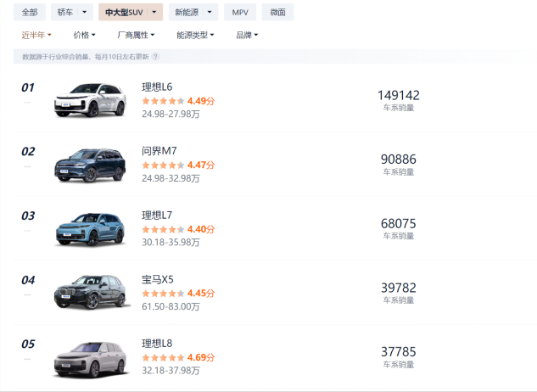The height and width of the screenshot is (392, 537).
Task: Click the rank number 04
Action: [28, 280]
